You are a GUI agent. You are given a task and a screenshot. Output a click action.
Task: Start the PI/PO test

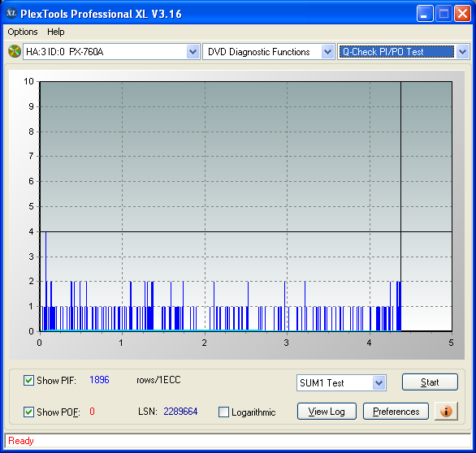point(430,382)
